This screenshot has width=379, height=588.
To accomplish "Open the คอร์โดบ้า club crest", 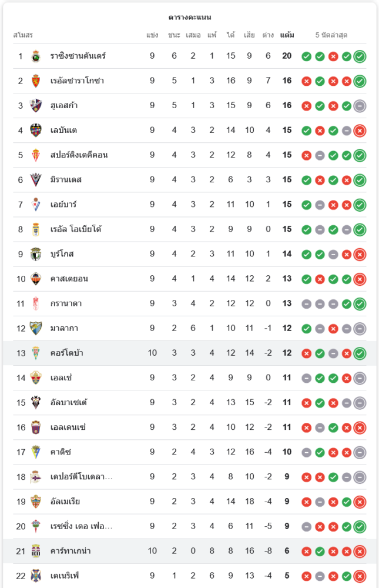I will (x=36, y=353).
